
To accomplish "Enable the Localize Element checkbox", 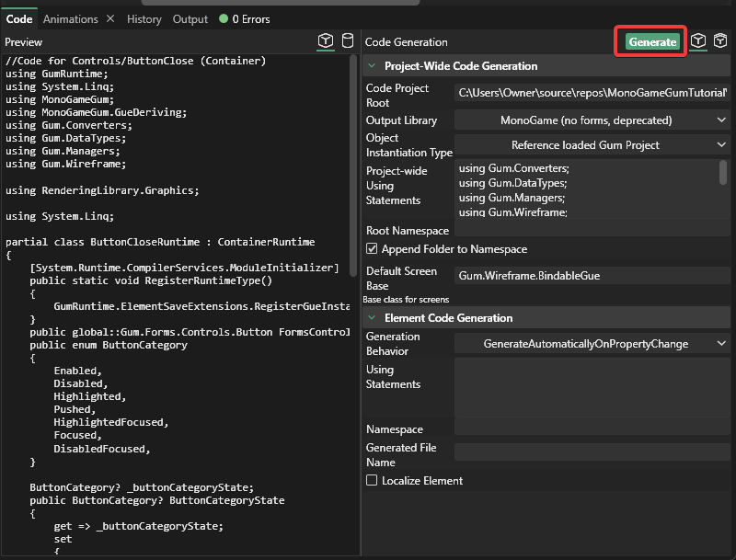I will [x=372, y=481].
